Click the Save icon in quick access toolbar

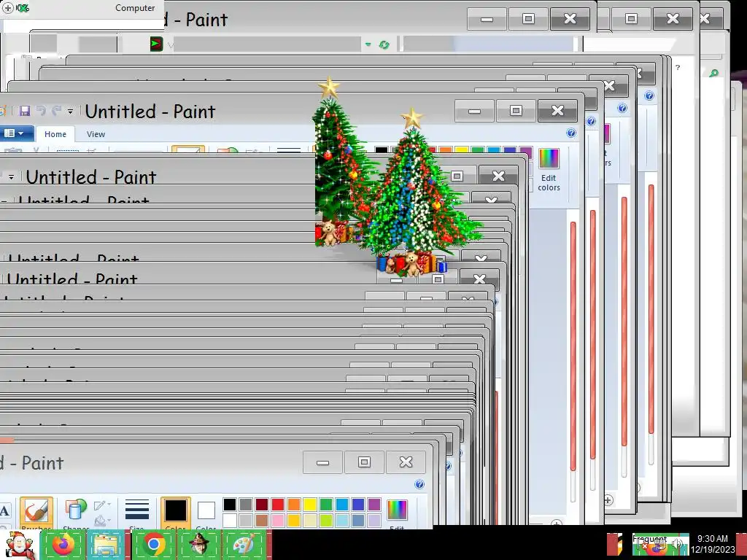point(24,111)
